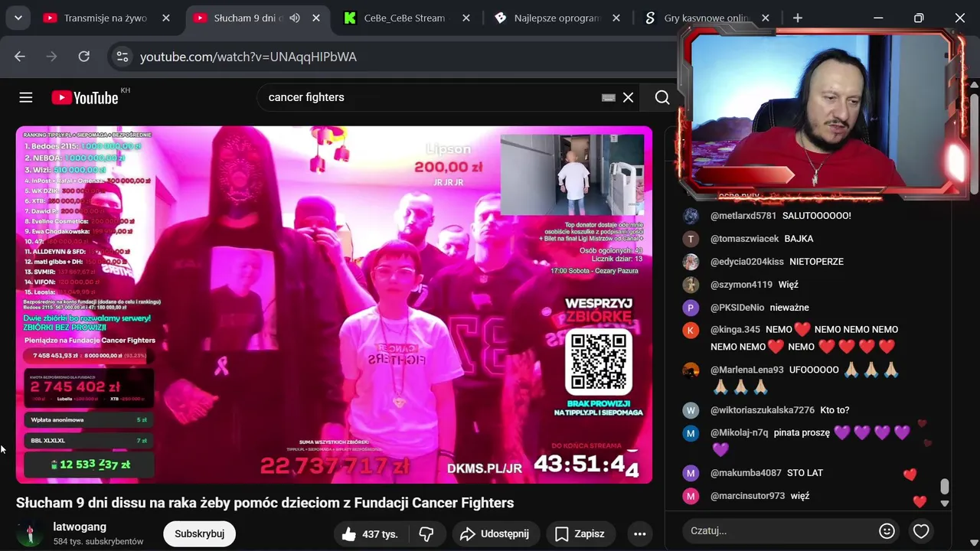980x551 pixels.
Task: View site information icon in address bar
Action: pos(122,57)
